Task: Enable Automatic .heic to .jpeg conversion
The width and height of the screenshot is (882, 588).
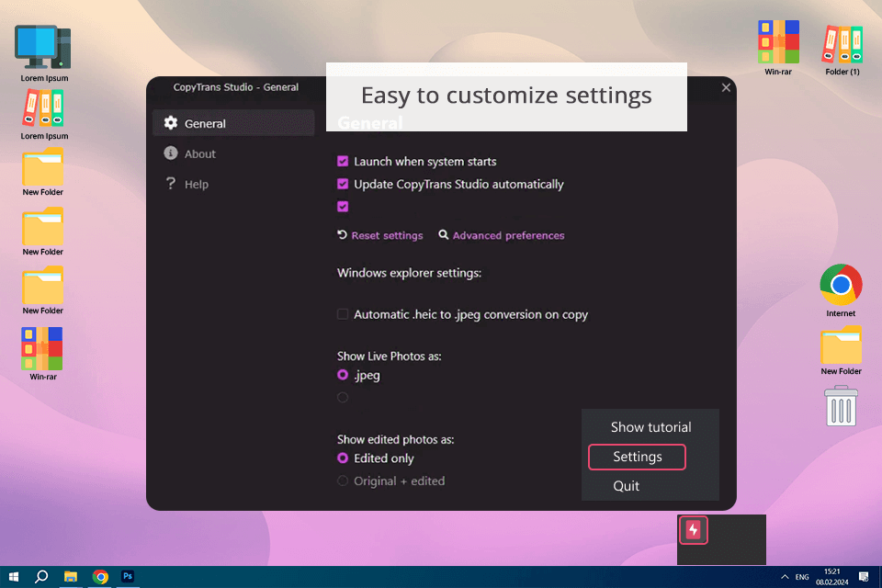Action: pyautogui.click(x=343, y=314)
